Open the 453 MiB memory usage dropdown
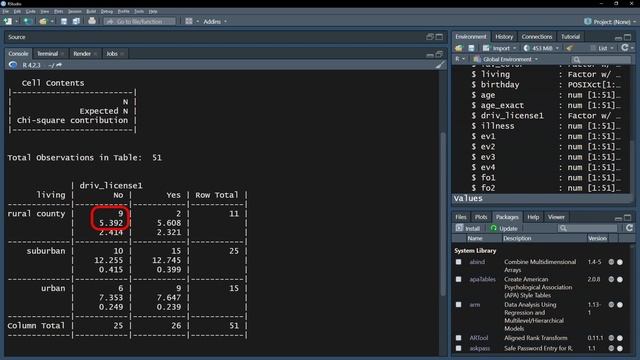Screen dimensions: 640x360 (541, 48)
